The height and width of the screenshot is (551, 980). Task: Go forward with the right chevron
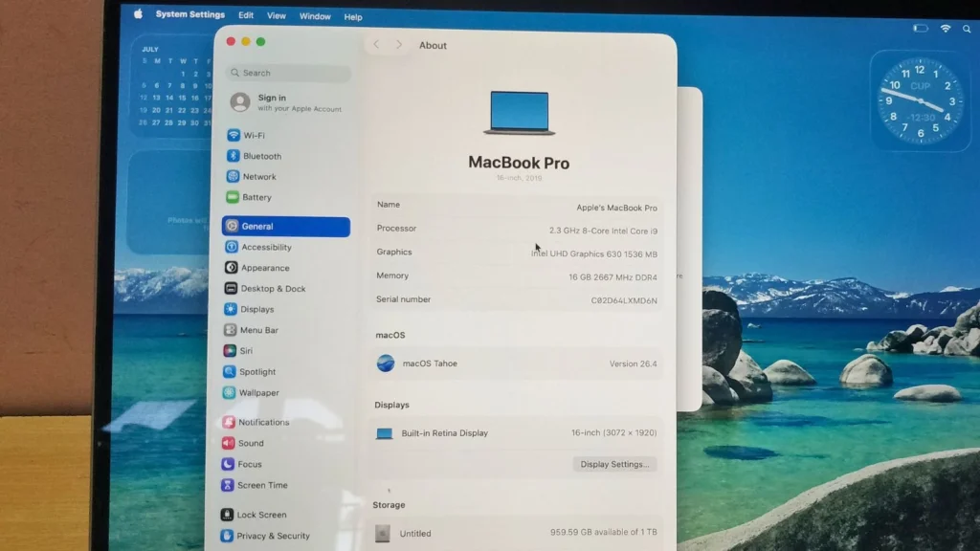(x=399, y=45)
